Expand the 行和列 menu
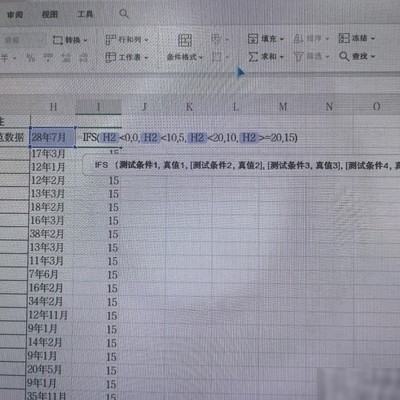 [x=127, y=40]
